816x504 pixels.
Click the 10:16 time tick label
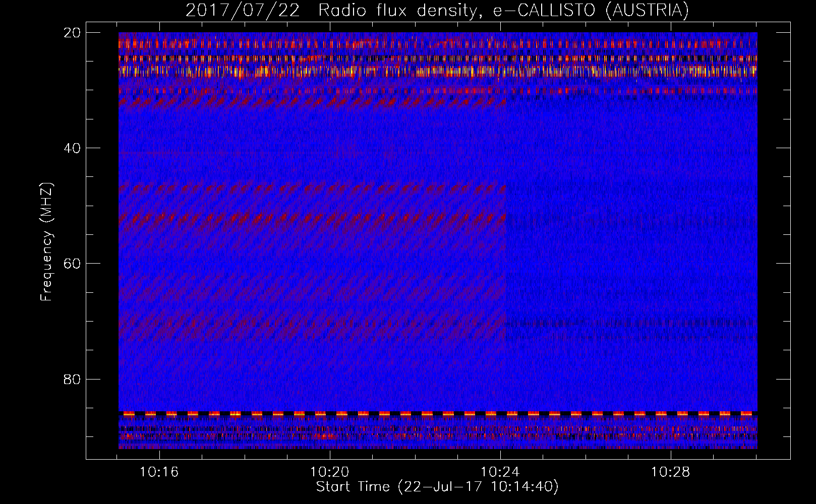click(159, 472)
